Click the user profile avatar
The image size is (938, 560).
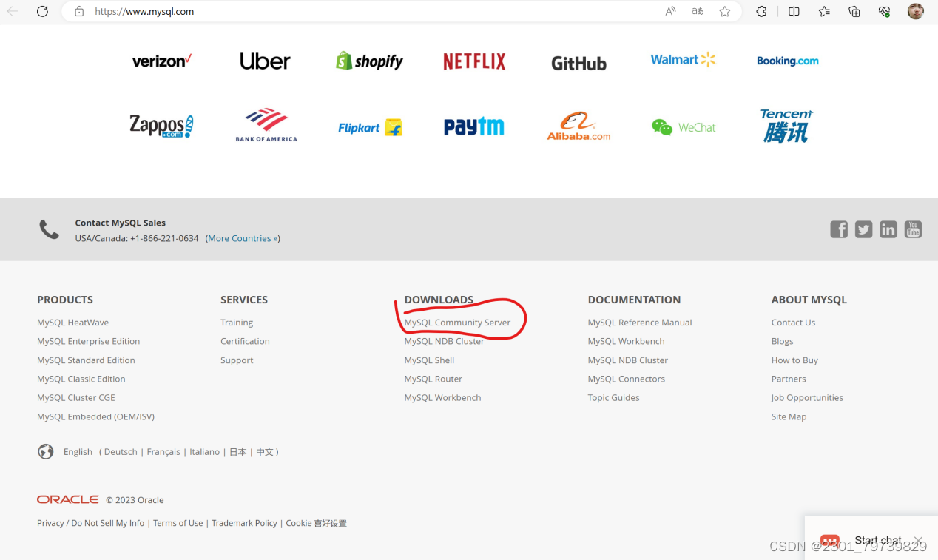915,11
